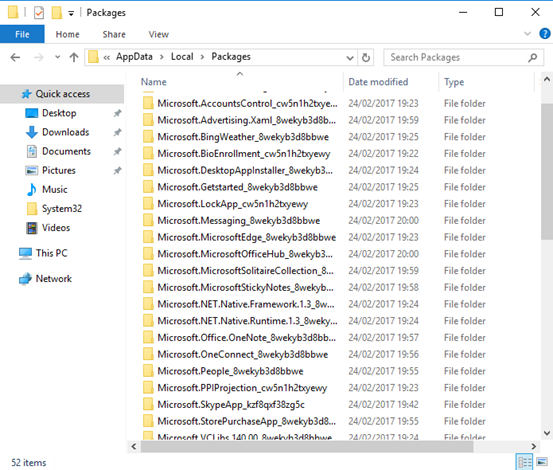
Task: Switch to the Share ribbon tab
Action: (x=114, y=34)
